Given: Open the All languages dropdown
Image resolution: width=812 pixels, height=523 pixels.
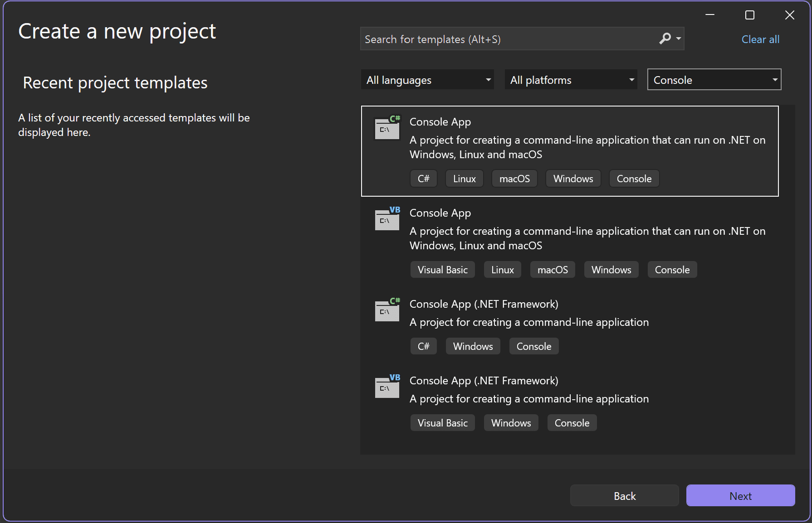Looking at the screenshot, I should coord(427,79).
